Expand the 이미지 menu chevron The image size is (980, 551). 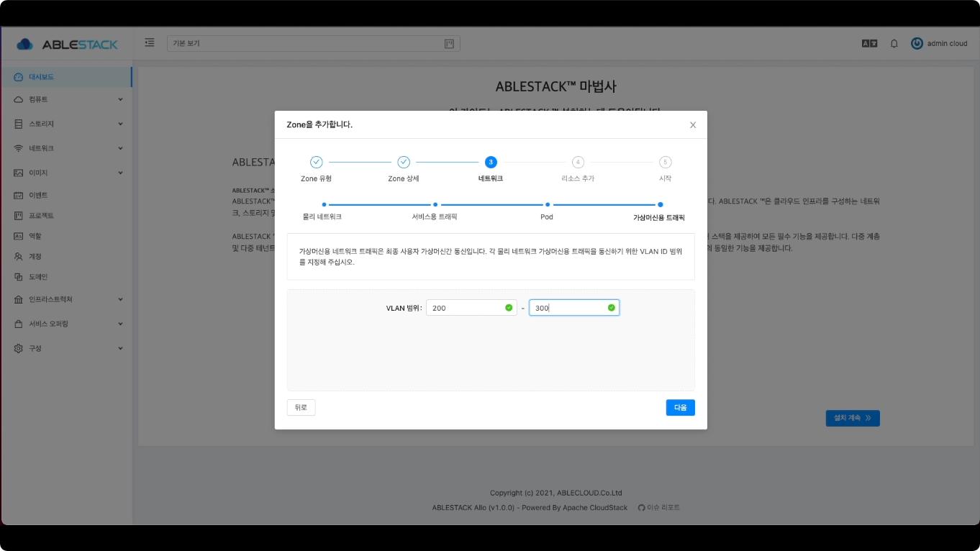[120, 173]
